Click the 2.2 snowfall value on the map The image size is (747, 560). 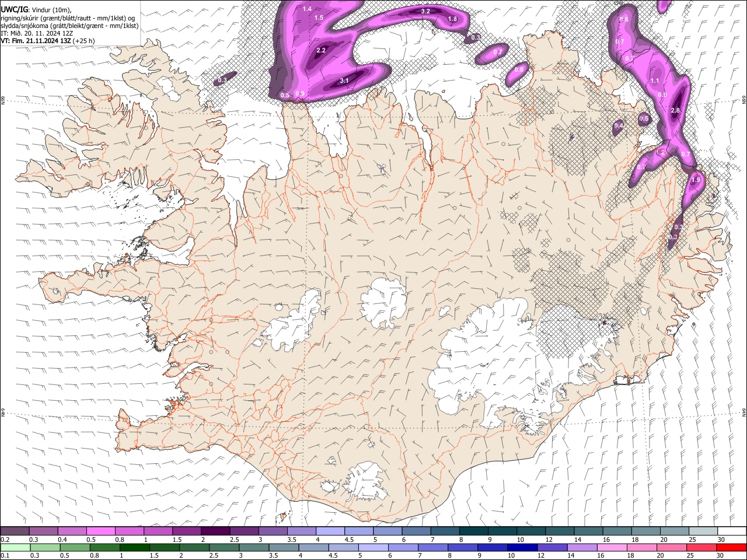point(321,51)
